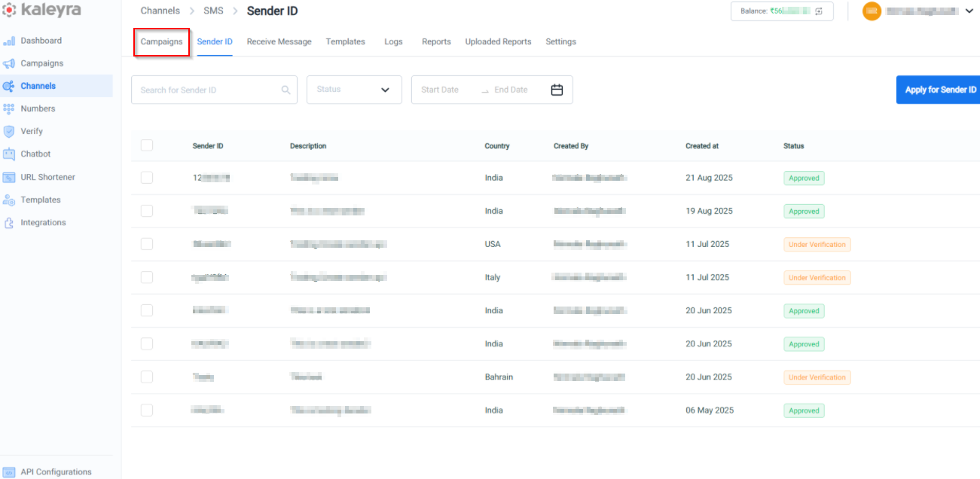Click Under Verification badge in USA row
The height and width of the screenshot is (479, 980).
[817, 245]
